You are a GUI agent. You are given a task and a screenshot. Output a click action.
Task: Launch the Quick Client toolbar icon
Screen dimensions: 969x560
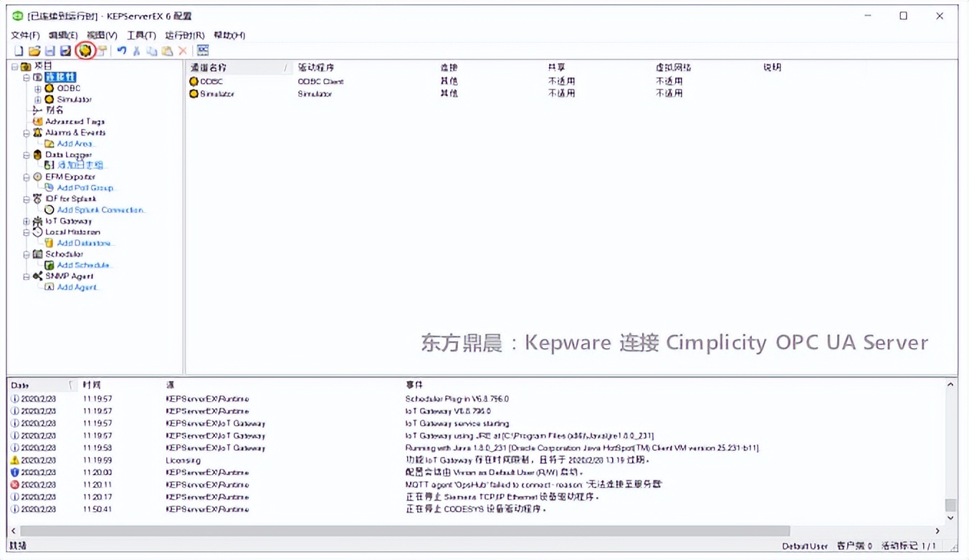point(203,51)
